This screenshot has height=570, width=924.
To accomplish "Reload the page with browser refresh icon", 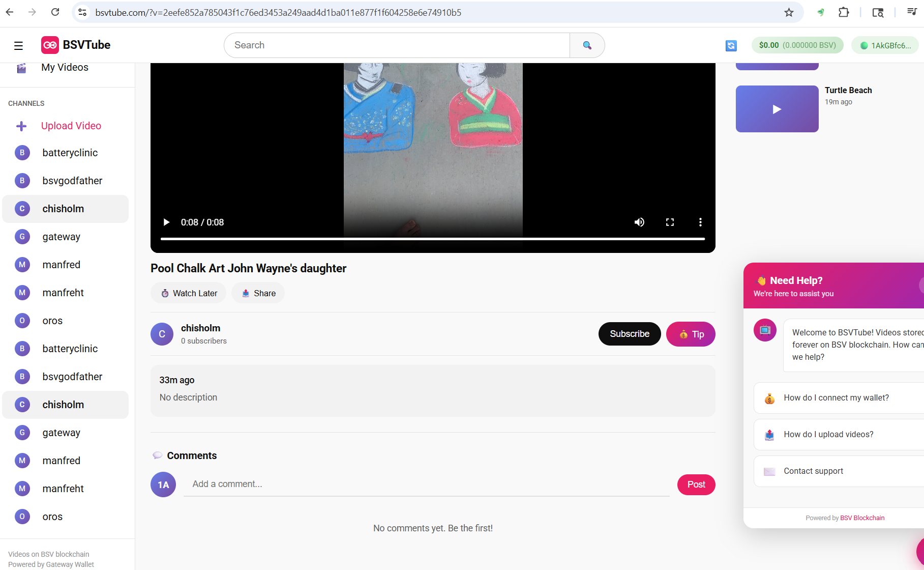I will point(55,12).
